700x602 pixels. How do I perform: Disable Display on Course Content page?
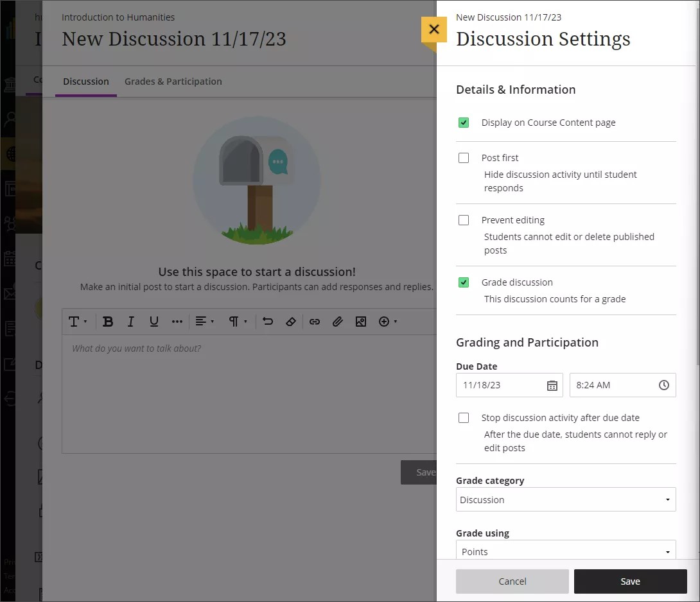[x=463, y=122]
